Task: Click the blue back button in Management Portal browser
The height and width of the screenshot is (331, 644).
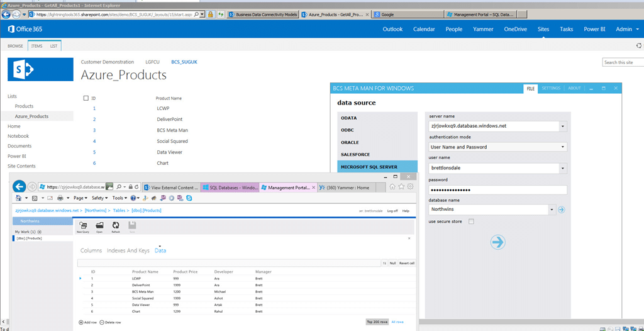Action: [x=19, y=187]
